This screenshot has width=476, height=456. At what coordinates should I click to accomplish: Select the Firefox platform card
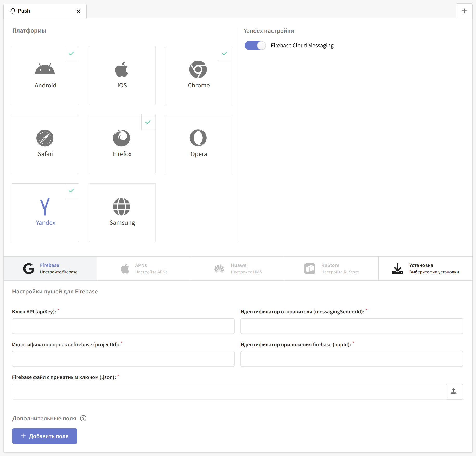click(x=122, y=144)
